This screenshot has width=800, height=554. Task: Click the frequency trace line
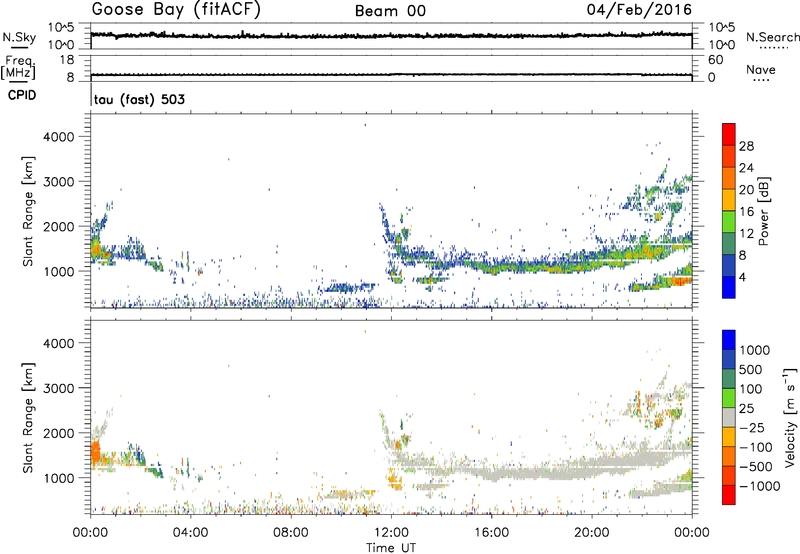pyautogui.click(x=391, y=75)
